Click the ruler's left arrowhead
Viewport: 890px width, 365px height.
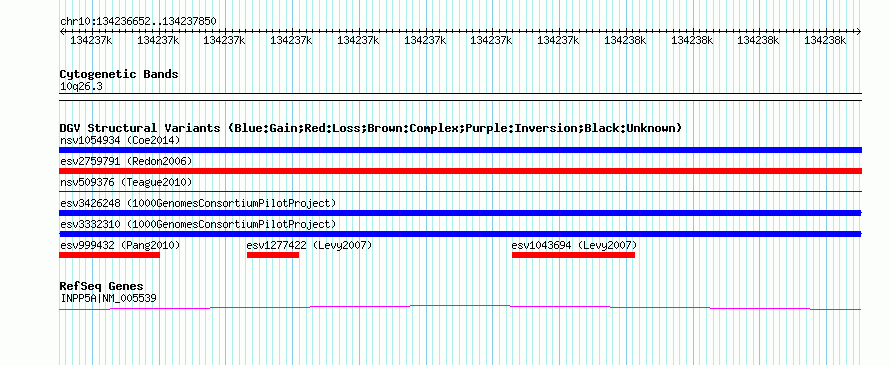tap(62, 31)
